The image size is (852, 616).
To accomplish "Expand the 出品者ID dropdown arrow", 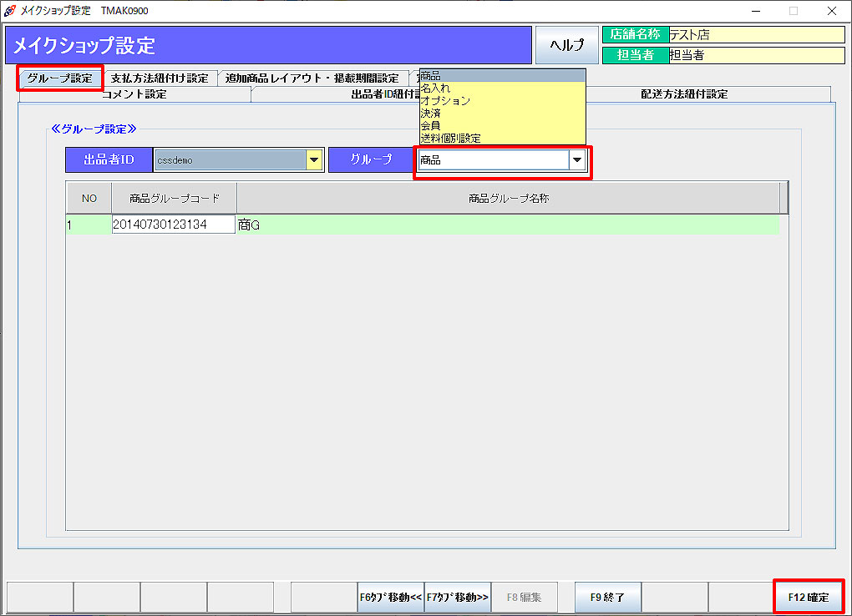I will [x=314, y=160].
